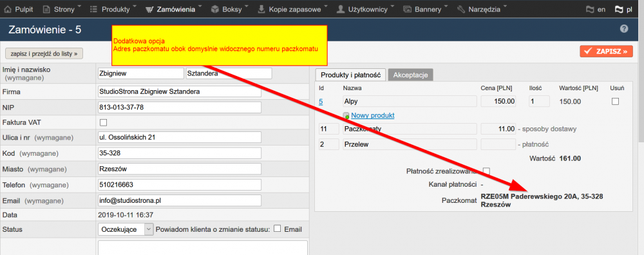
Task: Click the comment textarea below Status
Action: [202, 248]
